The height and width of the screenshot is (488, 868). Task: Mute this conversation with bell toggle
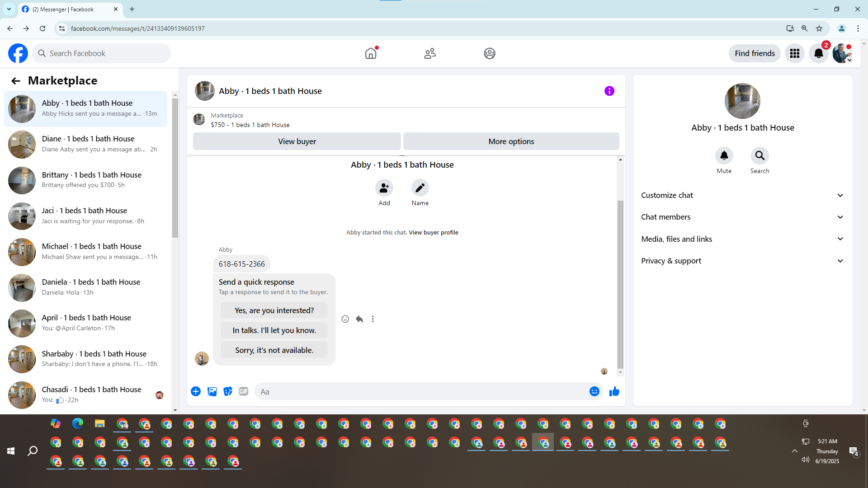[724, 156]
